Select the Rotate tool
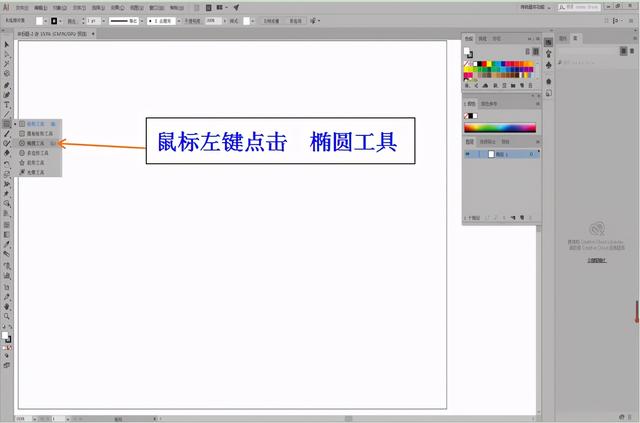The width and height of the screenshot is (640, 423). pyautogui.click(x=7, y=164)
